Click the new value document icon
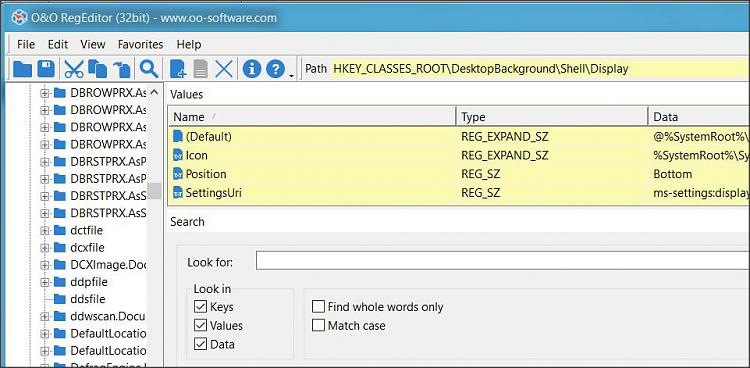This screenshot has height=368, width=750. coord(178,69)
